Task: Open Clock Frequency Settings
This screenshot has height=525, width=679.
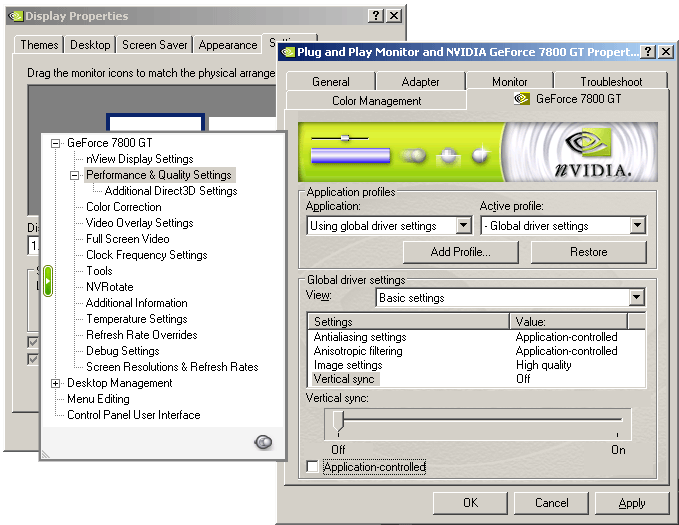Action: (x=146, y=255)
